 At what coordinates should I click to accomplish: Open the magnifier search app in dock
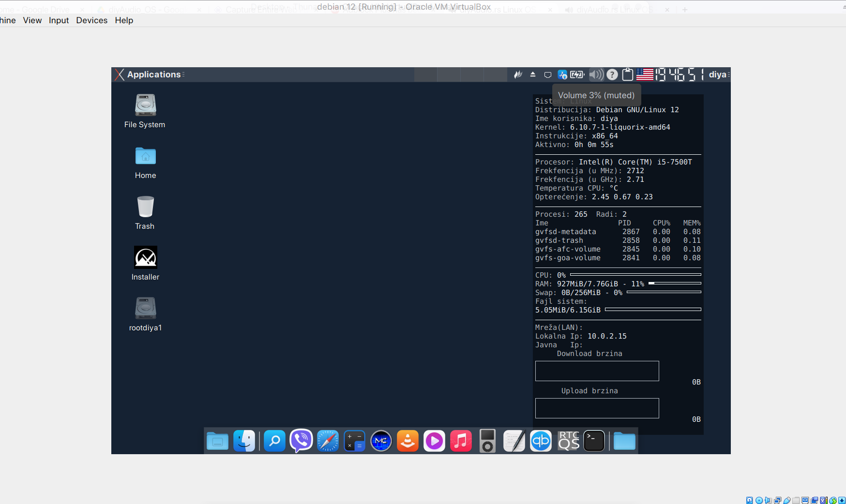tap(274, 441)
